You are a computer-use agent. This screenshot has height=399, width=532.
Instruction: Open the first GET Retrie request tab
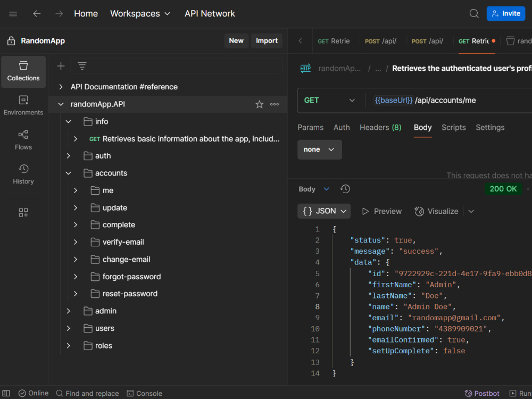pos(334,41)
